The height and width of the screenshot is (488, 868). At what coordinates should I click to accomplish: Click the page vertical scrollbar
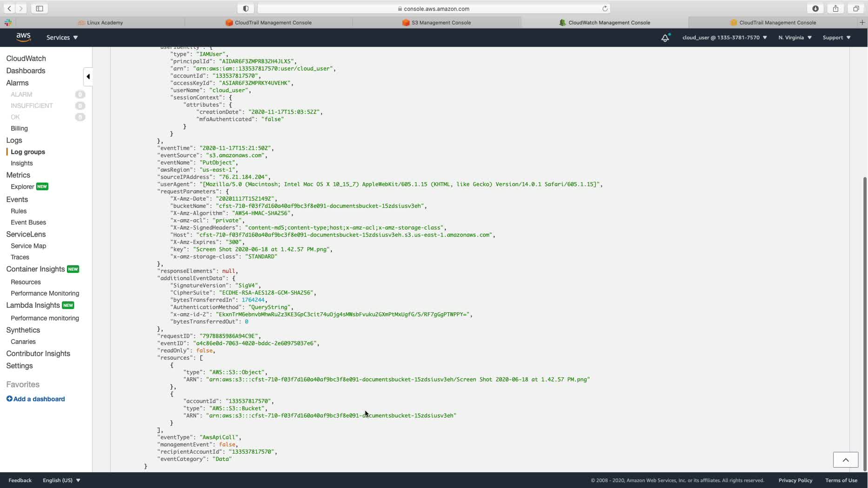click(x=865, y=324)
